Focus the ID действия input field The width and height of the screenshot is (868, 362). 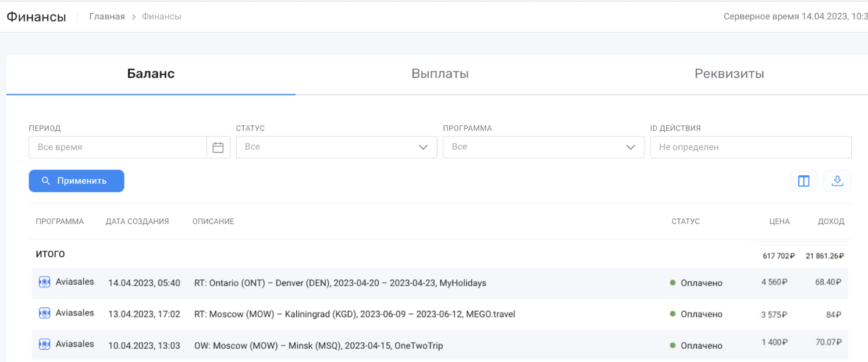[751, 147]
